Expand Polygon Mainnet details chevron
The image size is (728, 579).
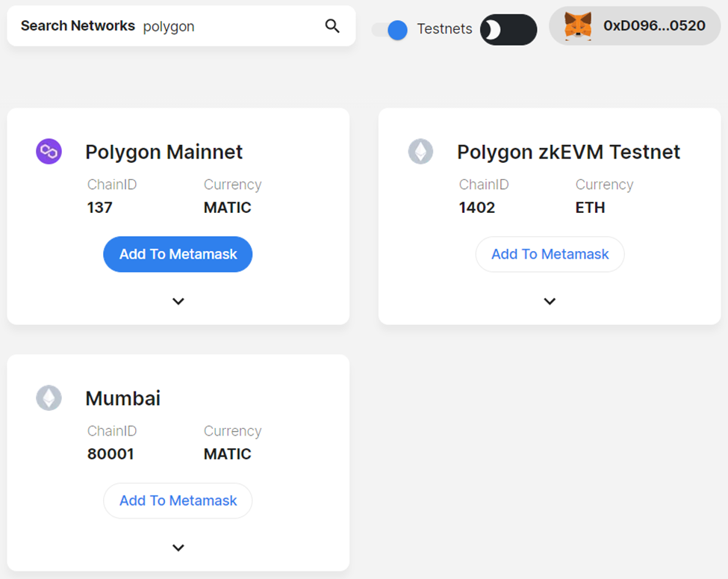pyautogui.click(x=178, y=301)
